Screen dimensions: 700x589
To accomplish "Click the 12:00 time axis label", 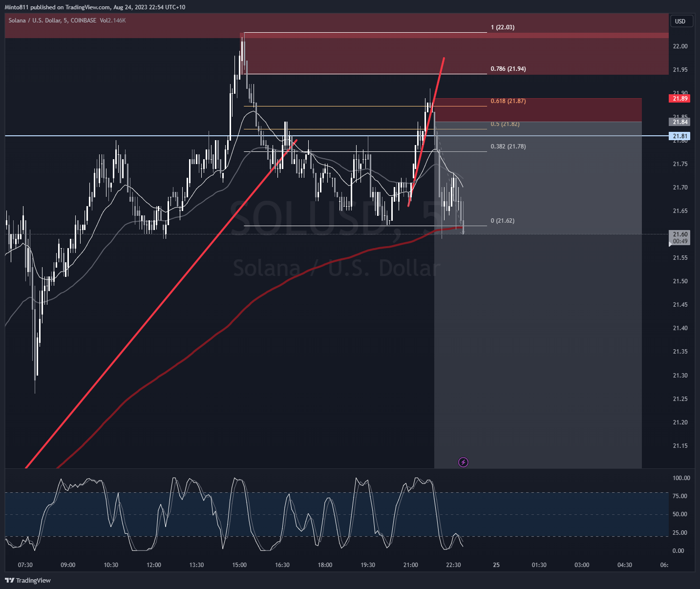I will (154, 565).
